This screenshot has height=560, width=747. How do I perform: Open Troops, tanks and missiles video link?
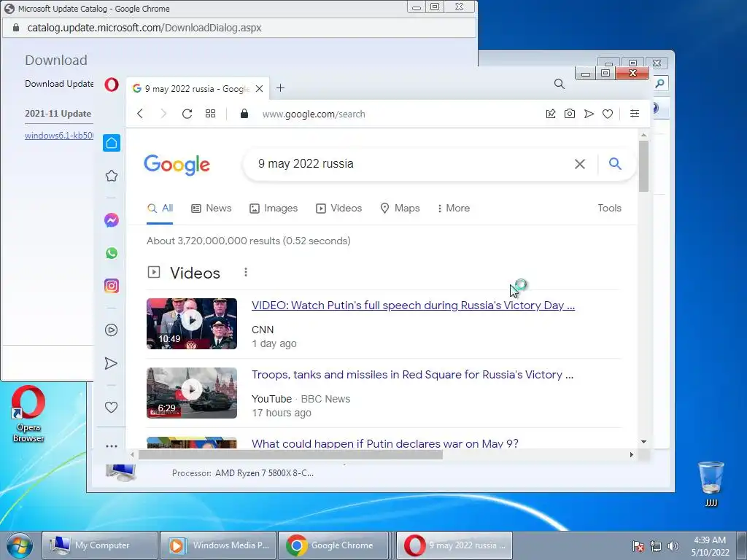pyautogui.click(x=413, y=375)
